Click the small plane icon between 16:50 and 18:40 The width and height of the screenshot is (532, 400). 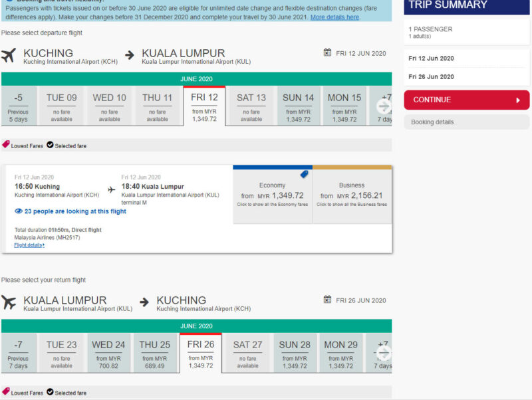click(111, 189)
